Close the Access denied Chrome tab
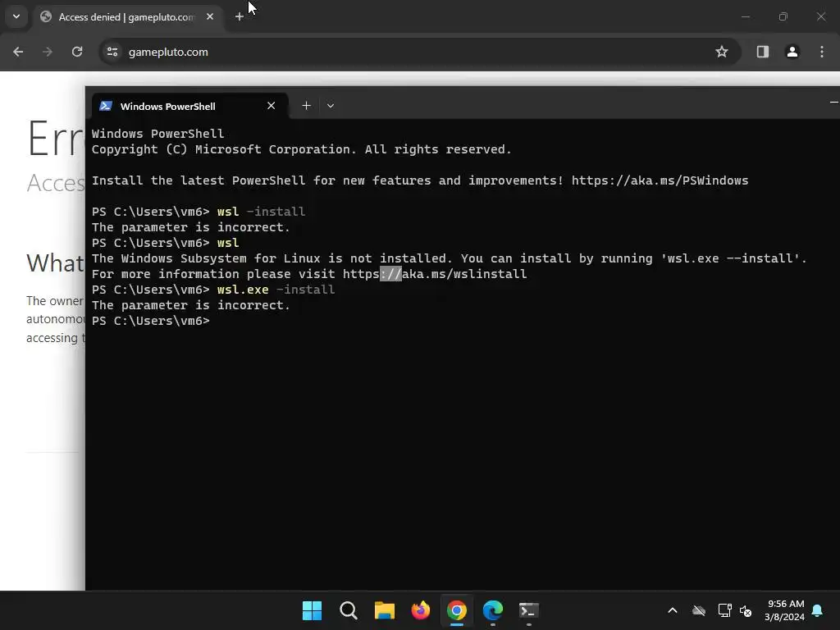This screenshot has height=630, width=840. (210, 16)
